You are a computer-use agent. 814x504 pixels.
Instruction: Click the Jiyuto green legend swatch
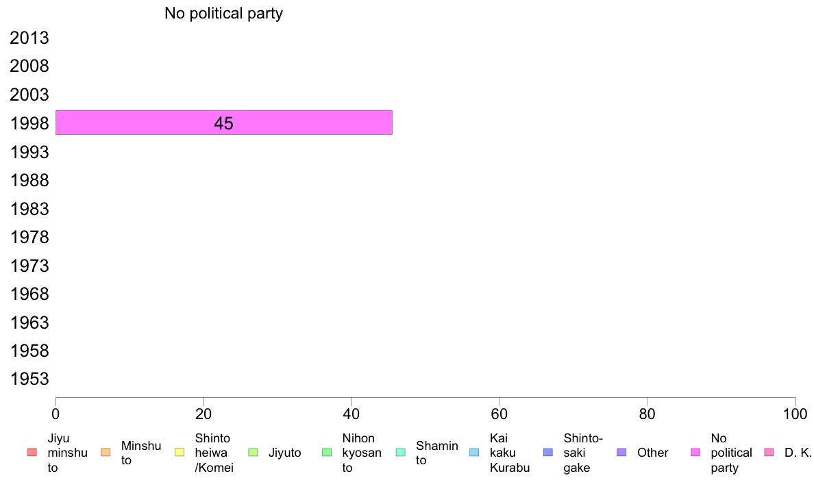254,452
